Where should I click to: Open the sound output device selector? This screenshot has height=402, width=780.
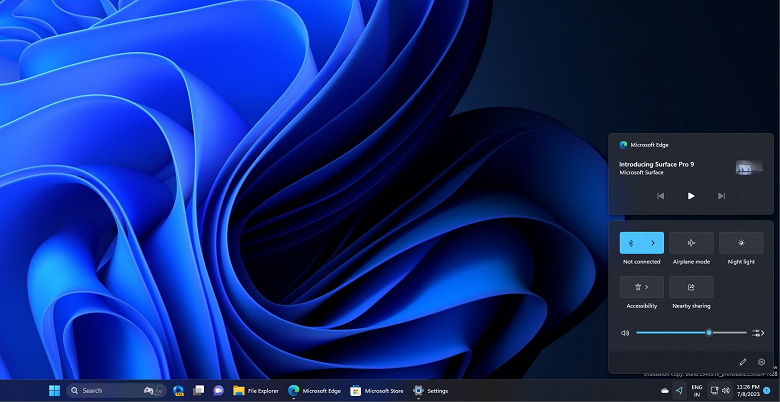click(758, 332)
